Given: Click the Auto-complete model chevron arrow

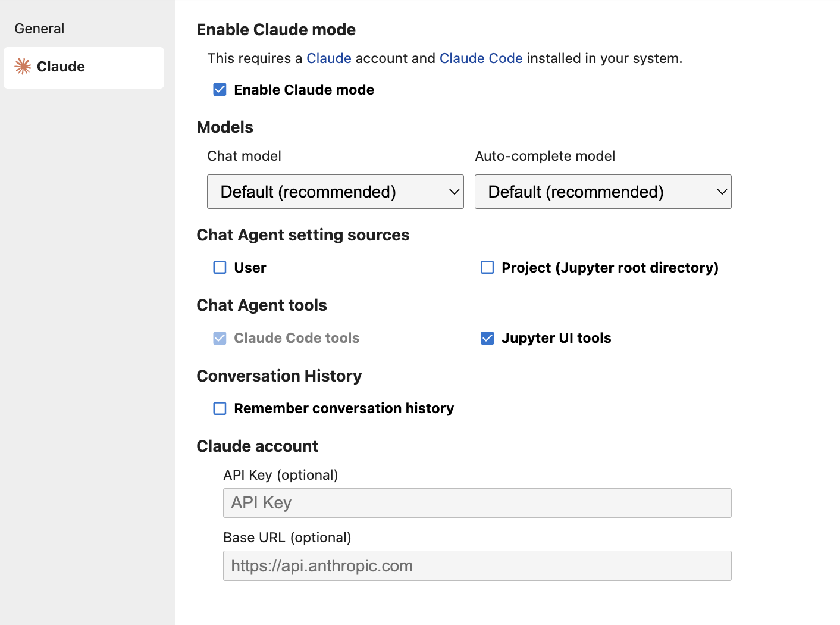Looking at the screenshot, I should (722, 192).
